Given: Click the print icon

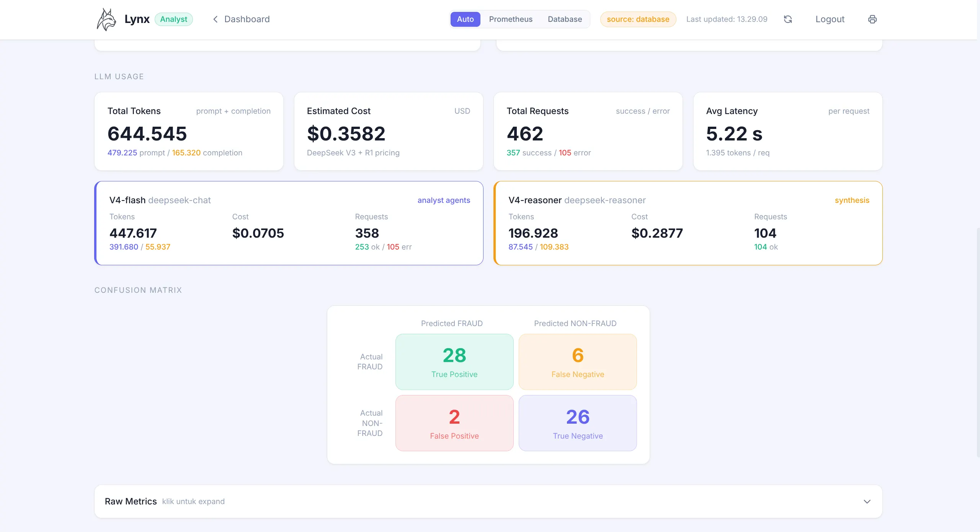Looking at the screenshot, I should (872, 19).
